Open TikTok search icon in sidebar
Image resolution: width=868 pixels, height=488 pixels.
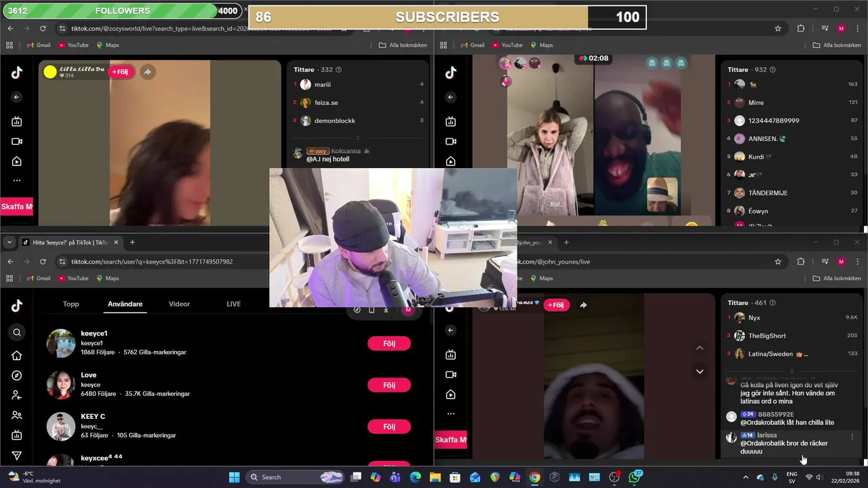(x=17, y=332)
